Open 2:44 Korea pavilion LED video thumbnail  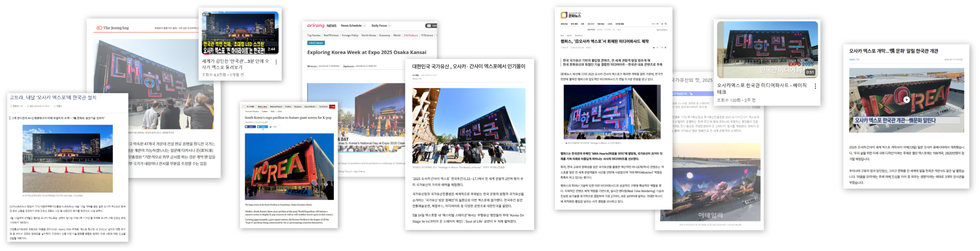point(240,33)
